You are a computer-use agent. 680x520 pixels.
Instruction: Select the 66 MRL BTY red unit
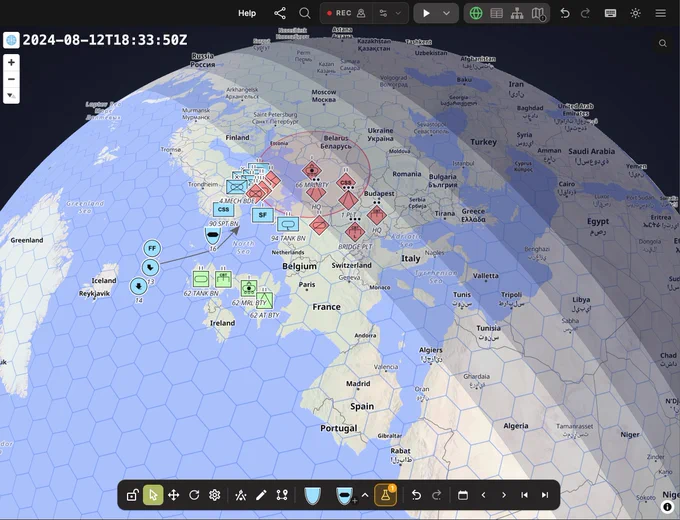click(311, 171)
